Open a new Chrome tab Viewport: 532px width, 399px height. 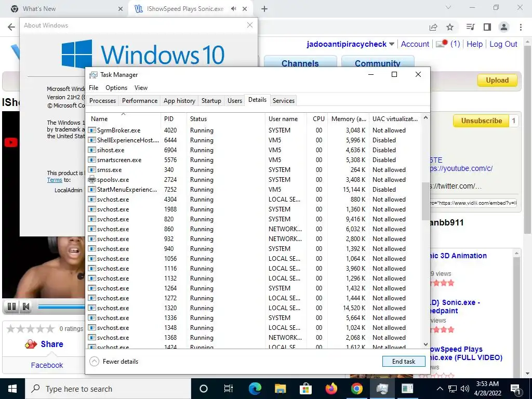coord(264,9)
